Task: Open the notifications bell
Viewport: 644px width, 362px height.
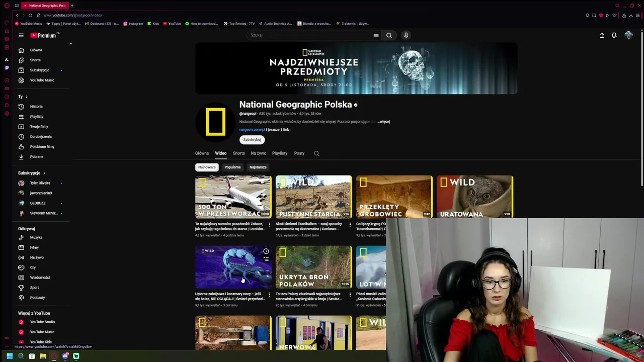Action: [614, 35]
